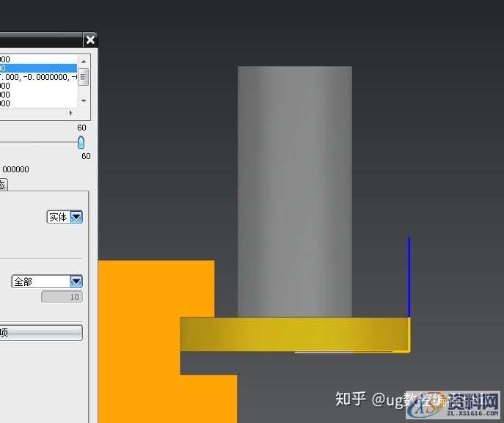Switch to the tab ending in 态
Image resolution: width=504 pixels, height=423 pixels.
tap(3, 185)
